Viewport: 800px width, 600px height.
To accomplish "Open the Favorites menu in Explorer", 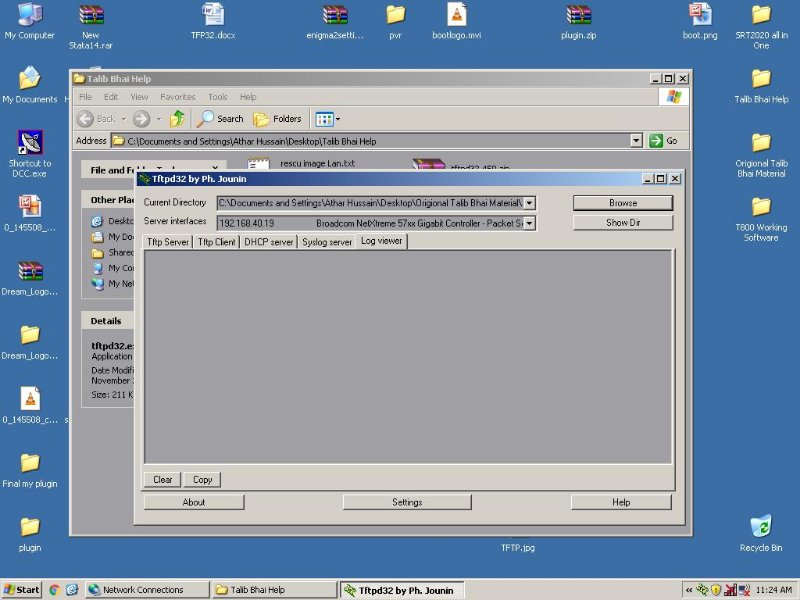I will pyautogui.click(x=178, y=96).
